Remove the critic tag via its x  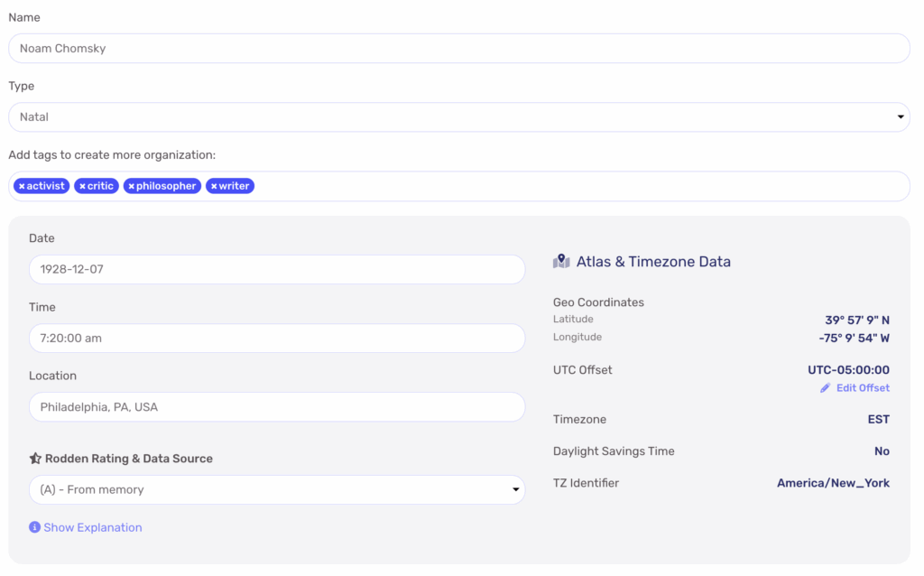[x=82, y=186]
